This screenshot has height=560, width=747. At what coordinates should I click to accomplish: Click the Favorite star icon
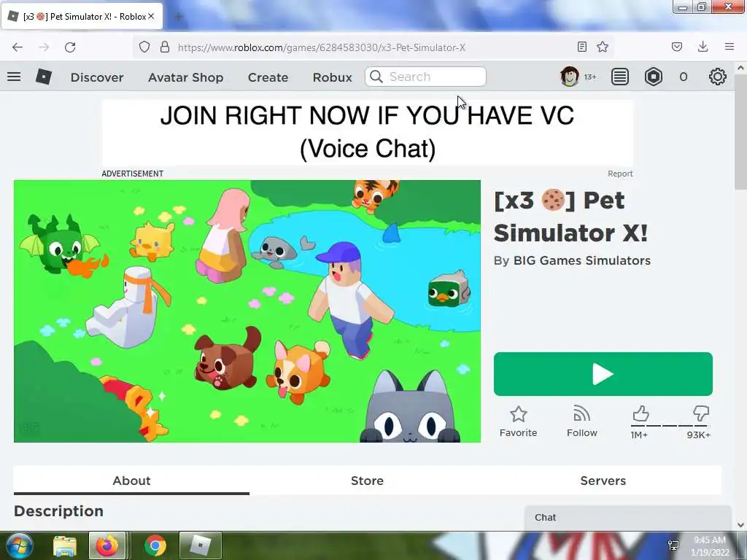point(519,414)
